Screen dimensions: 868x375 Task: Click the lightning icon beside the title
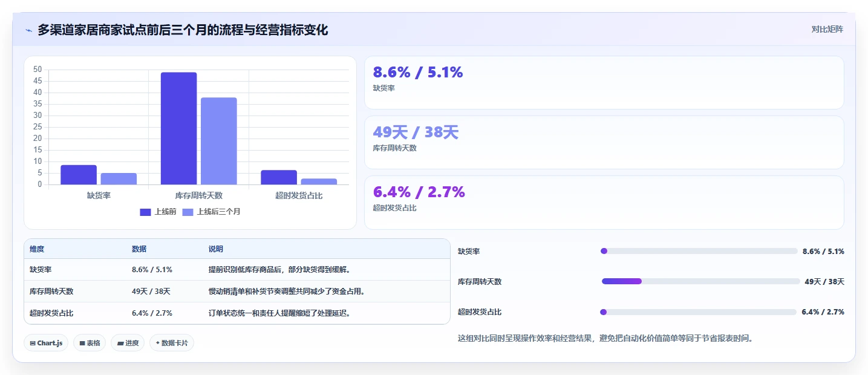(28, 30)
